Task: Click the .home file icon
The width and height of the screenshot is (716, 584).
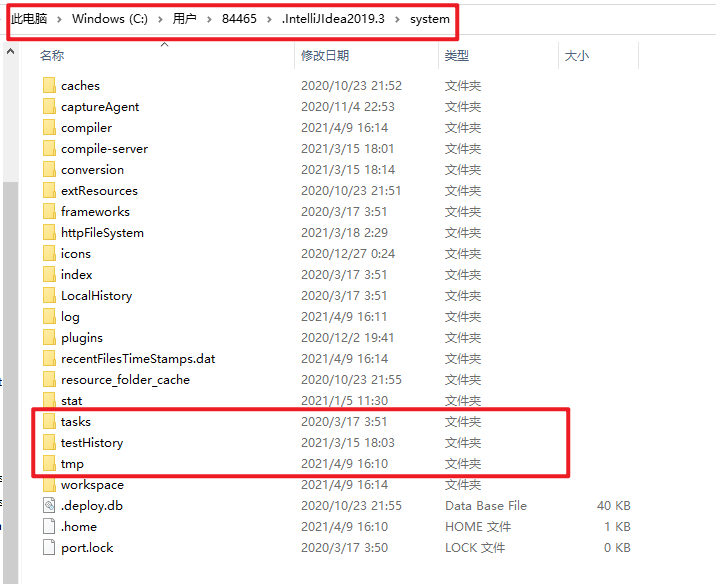Action: click(49, 526)
